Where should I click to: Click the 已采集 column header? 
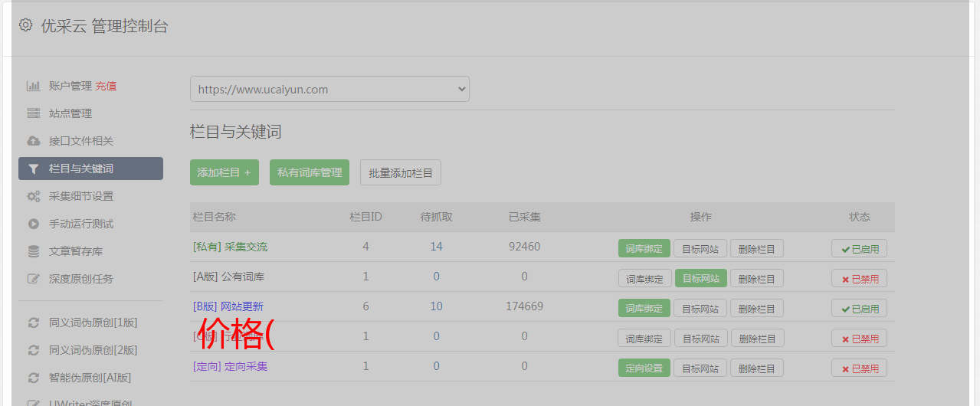click(525, 217)
